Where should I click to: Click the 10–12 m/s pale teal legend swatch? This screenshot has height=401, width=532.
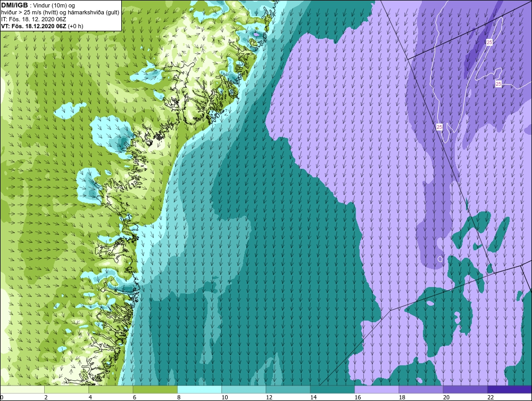(244, 389)
